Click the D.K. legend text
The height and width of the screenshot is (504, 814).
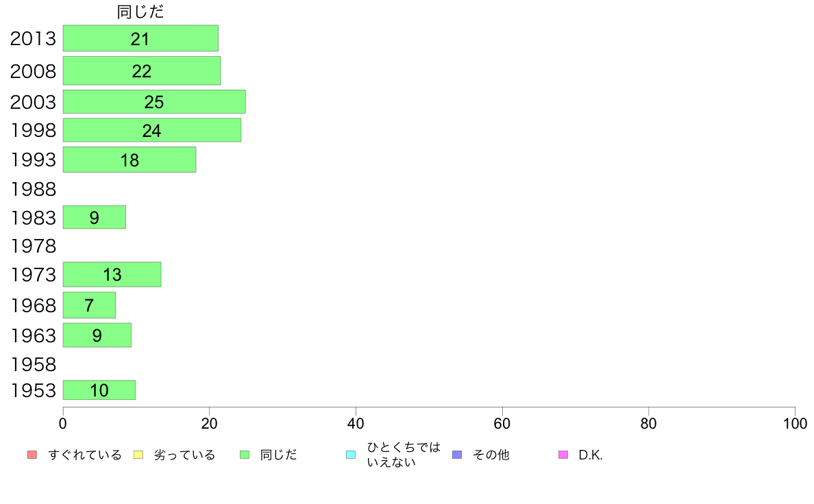[x=591, y=455]
